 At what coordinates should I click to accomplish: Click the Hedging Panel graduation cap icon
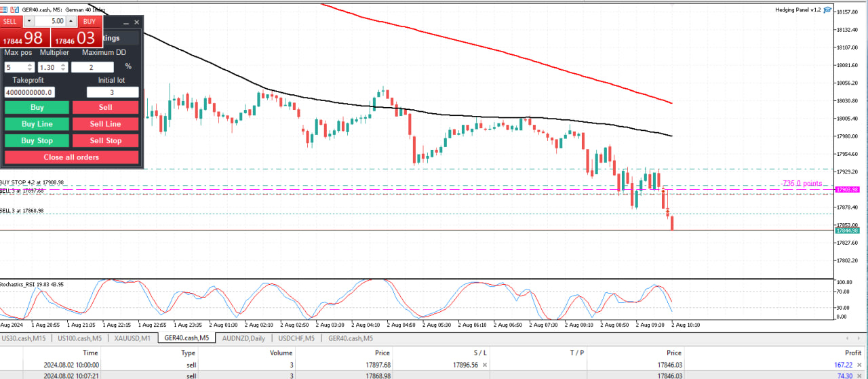pyautogui.click(x=828, y=9)
